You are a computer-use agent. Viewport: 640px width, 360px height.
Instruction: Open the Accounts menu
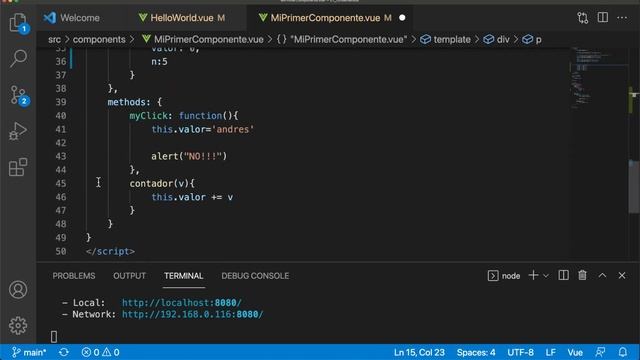click(x=18, y=290)
